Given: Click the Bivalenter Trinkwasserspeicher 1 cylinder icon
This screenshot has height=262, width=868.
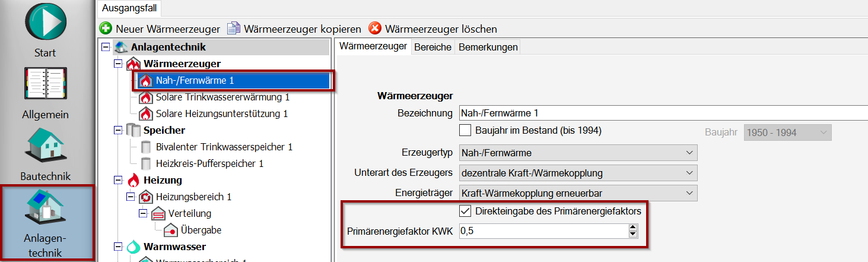Looking at the screenshot, I should (x=145, y=147).
